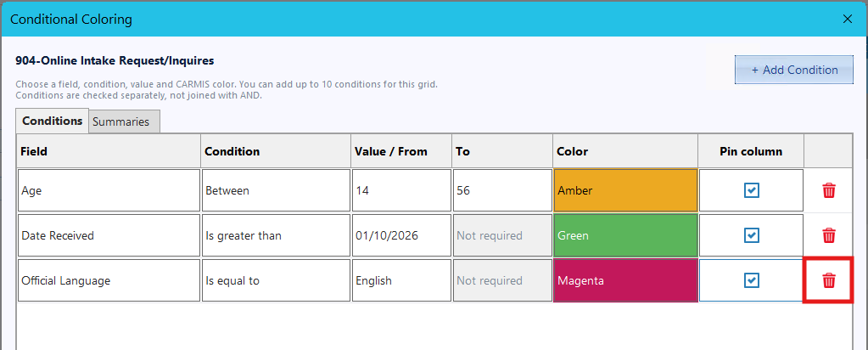The height and width of the screenshot is (350, 868).
Task: Delete the Official Language condition row
Action: 829,280
